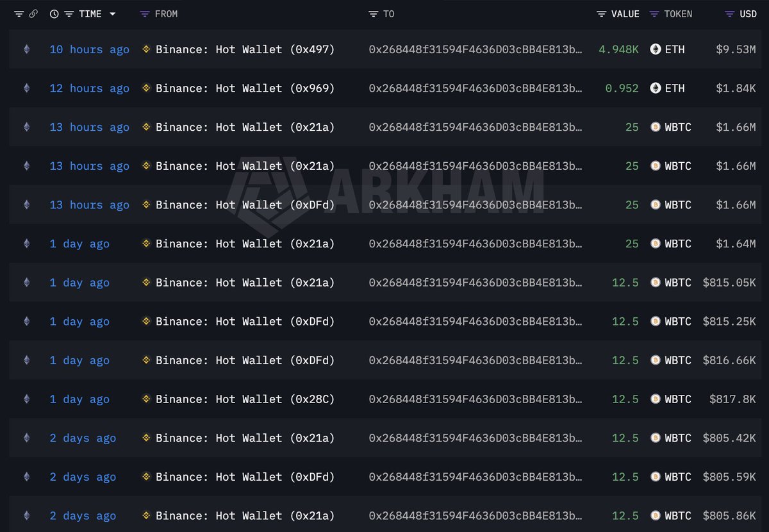769x532 pixels.
Task: Click WBTC token icon in the $1.64M row
Action: pyautogui.click(x=656, y=244)
